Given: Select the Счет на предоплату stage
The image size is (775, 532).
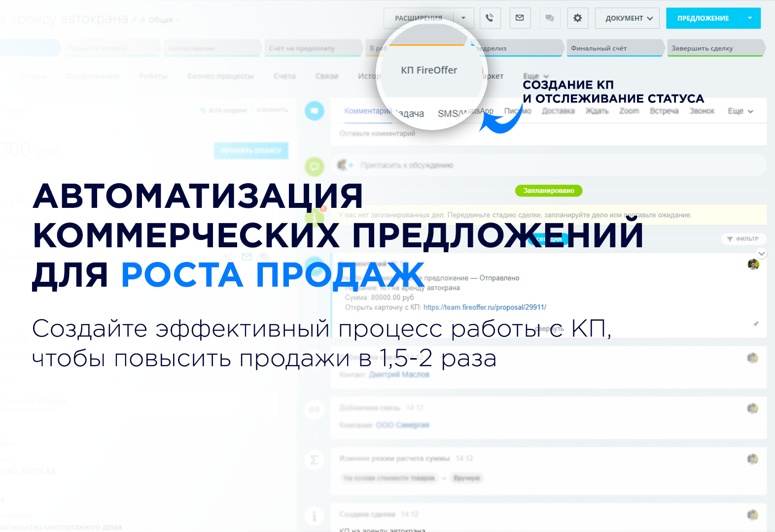Looking at the screenshot, I should (314, 48).
